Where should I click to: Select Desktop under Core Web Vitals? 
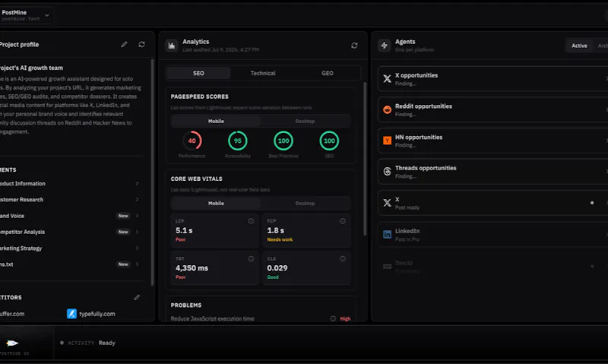point(306,204)
